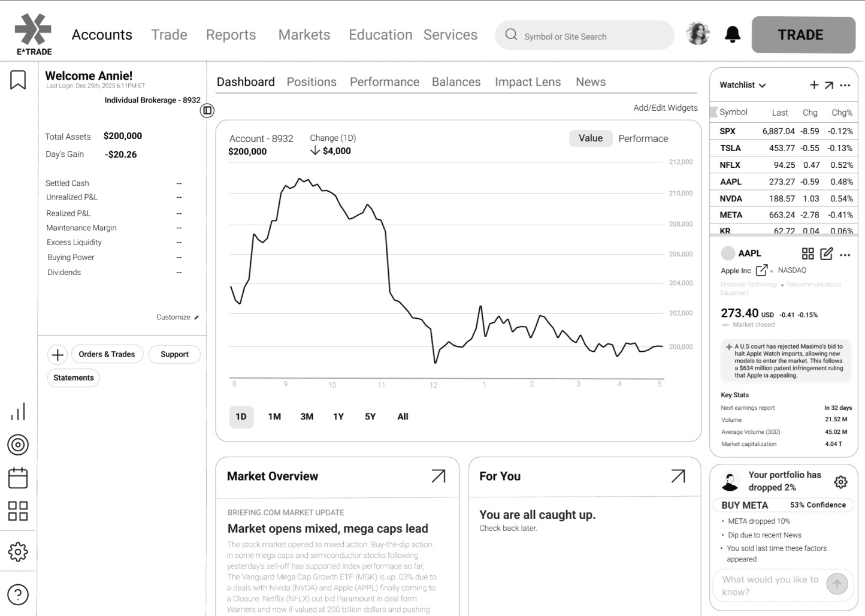Switch to the Balances tab
The height and width of the screenshot is (616, 865).
[x=456, y=82]
